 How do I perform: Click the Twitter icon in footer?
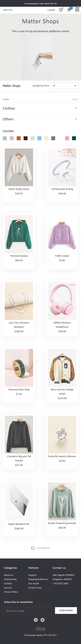click(x=43, y=620)
